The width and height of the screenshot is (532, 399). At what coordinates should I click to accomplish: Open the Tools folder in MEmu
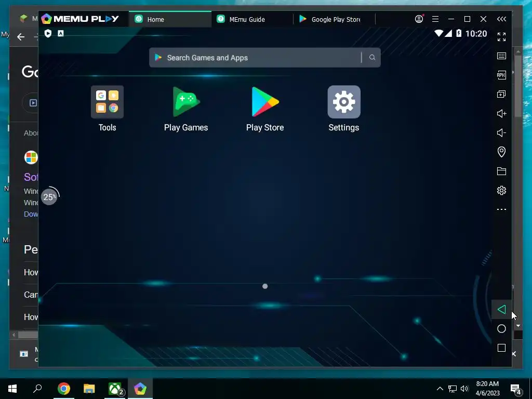click(x=107, y=102)
